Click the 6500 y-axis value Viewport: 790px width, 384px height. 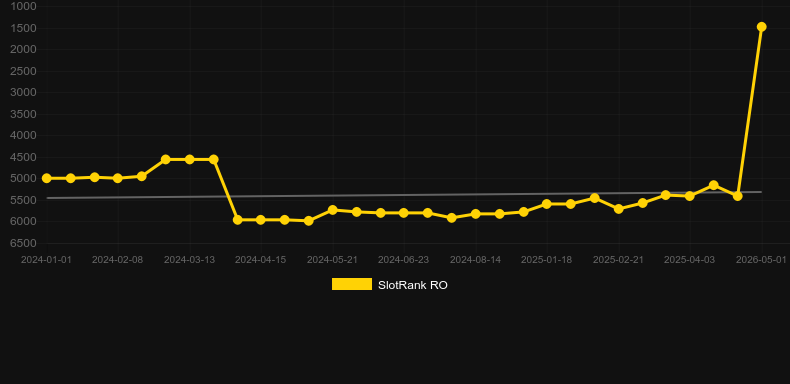click(23, 243)
